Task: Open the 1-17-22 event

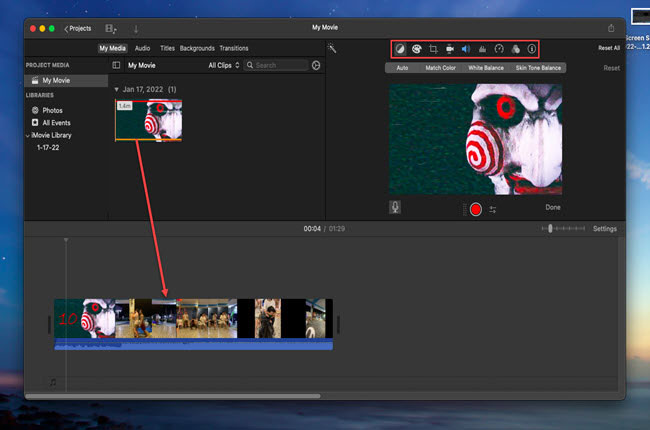Action: pos(48,148)
